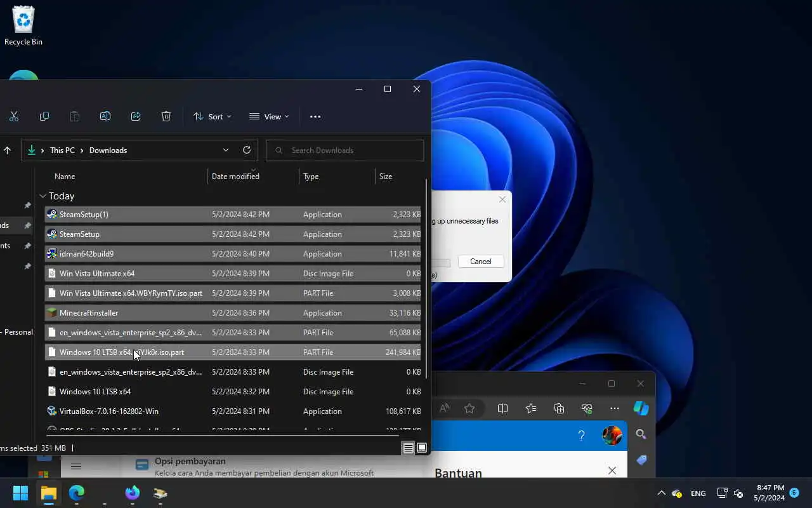Select Windows 10 LTSB x64 iso.part file
The width and height of the screenshot is (812, 508).
pos(233,352)
